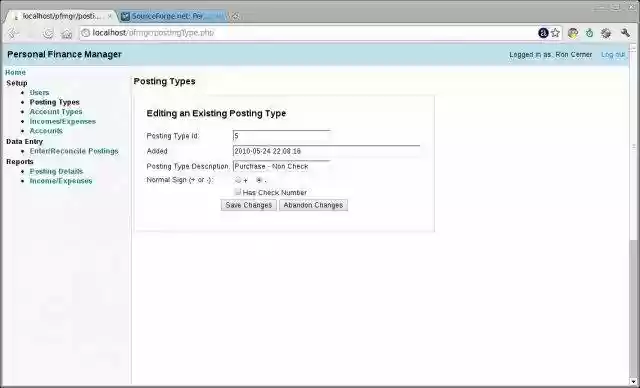Click the round face extension icon
Screen dimensions: 640x388
pos(573,33)
